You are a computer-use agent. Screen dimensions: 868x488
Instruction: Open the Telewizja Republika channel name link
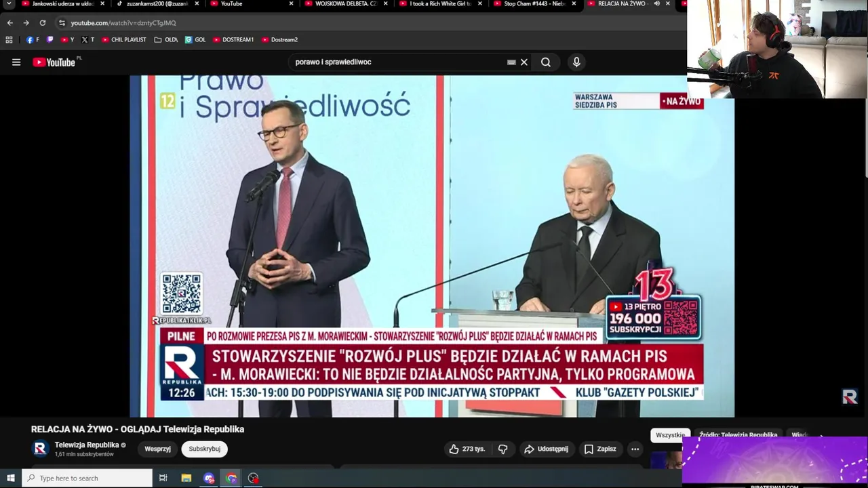tap(86, 445)
